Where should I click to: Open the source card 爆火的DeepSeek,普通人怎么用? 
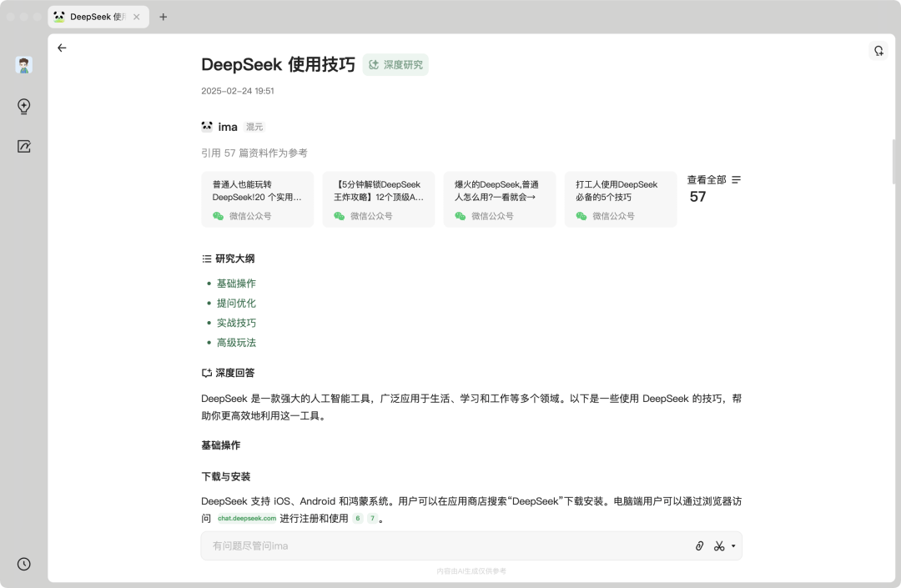500,199
